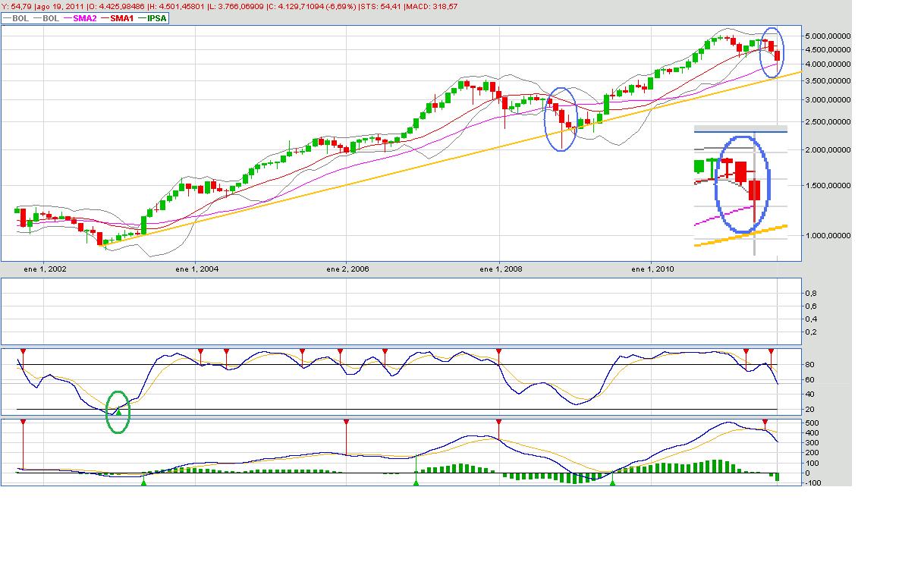
Task: Click the ene 1, 2004 date label
Action: [x=196, y=269]
